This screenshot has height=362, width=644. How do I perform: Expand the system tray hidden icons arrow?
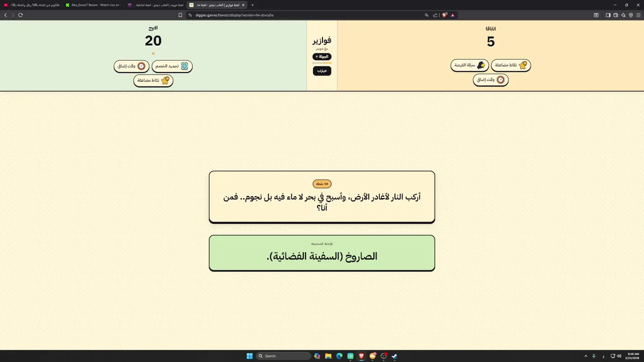click(x=586, y=356)
